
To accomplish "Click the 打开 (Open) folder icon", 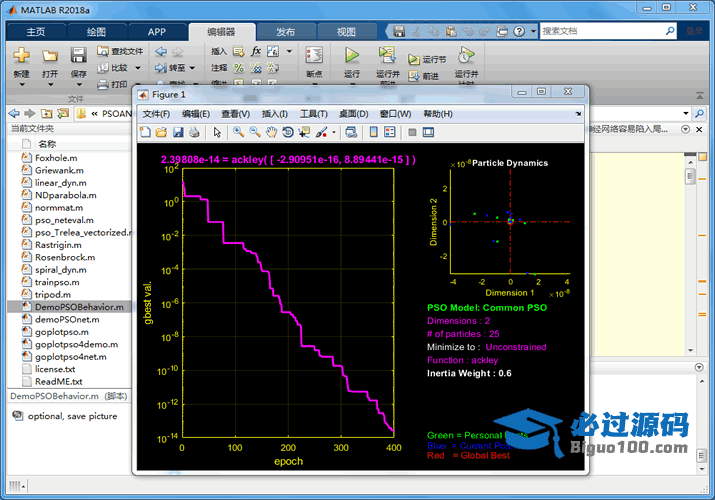I will coord(50,56).
